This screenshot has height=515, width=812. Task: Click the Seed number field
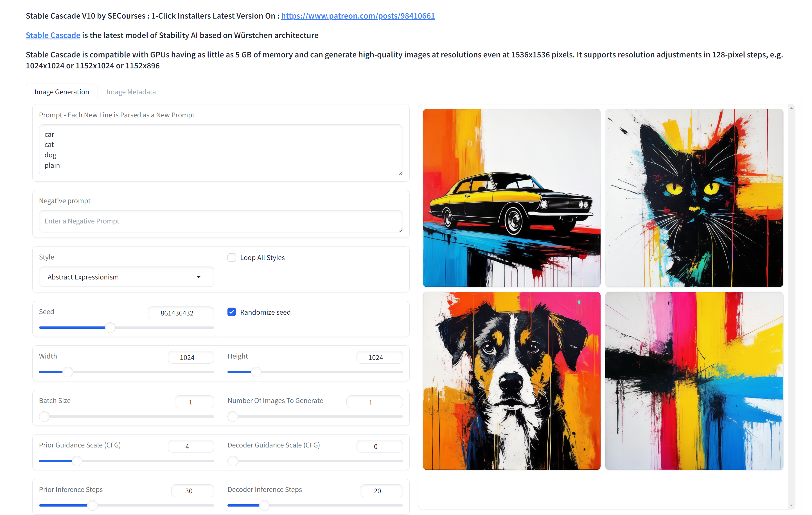click(181, 313)
